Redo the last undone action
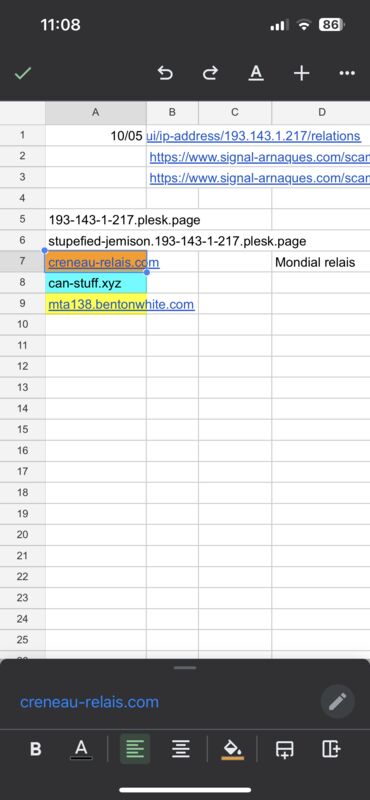Screen dimensions: 370x800 click(210, 73)
